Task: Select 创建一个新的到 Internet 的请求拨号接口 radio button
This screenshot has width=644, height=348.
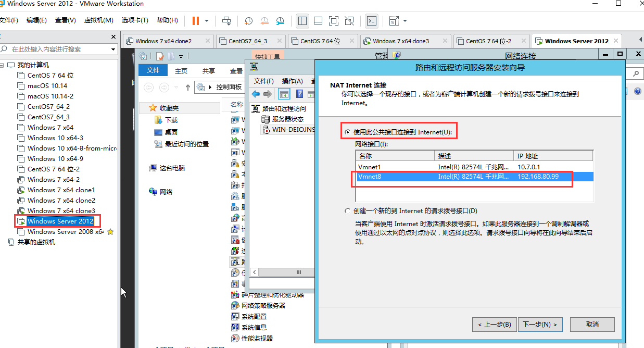Action: [348, 211]
